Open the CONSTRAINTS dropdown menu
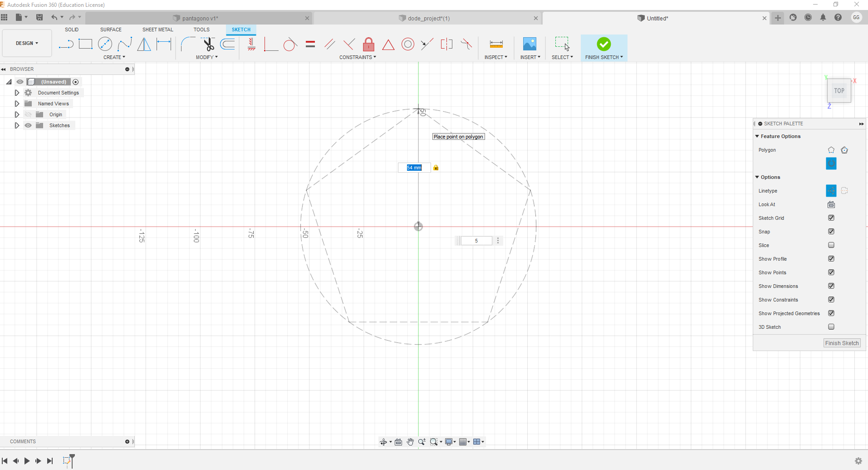Image resolution: width=868 pixels, height=470 pixels. 358,57
